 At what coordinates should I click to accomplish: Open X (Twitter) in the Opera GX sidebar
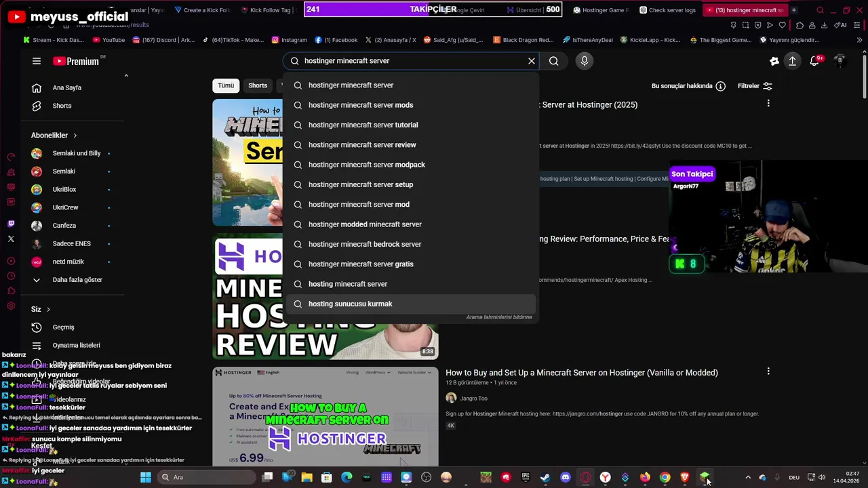pos(11,239)
